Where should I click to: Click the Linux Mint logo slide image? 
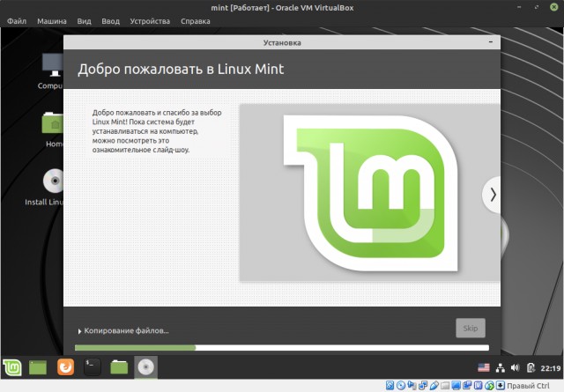coord(370,193)
